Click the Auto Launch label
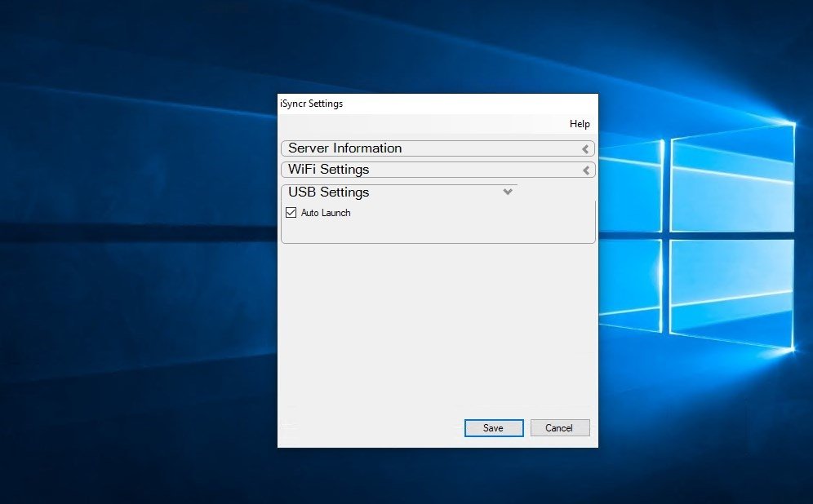Viewport: 813px width, 504px height. coord(326,213)
